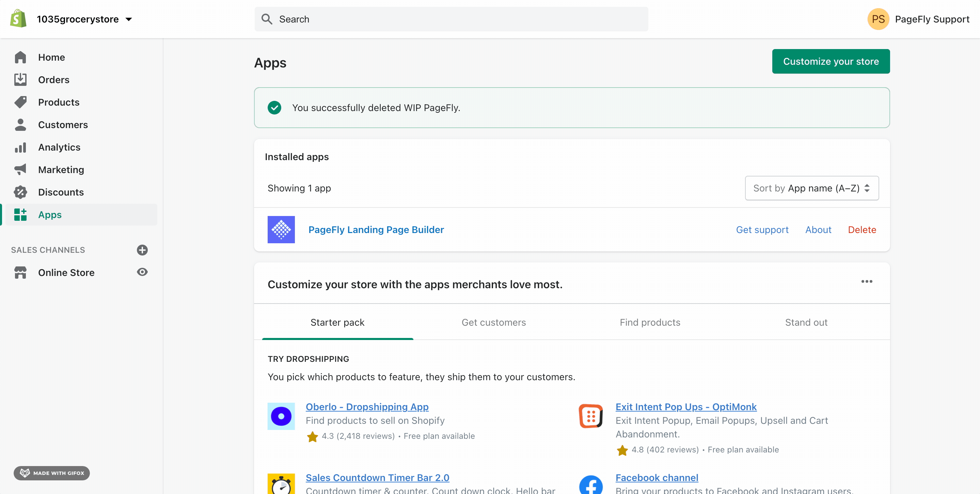The image size is (980, 494).
Task: Click the Orders inbox icon
Action: click(x=20, y=79)
